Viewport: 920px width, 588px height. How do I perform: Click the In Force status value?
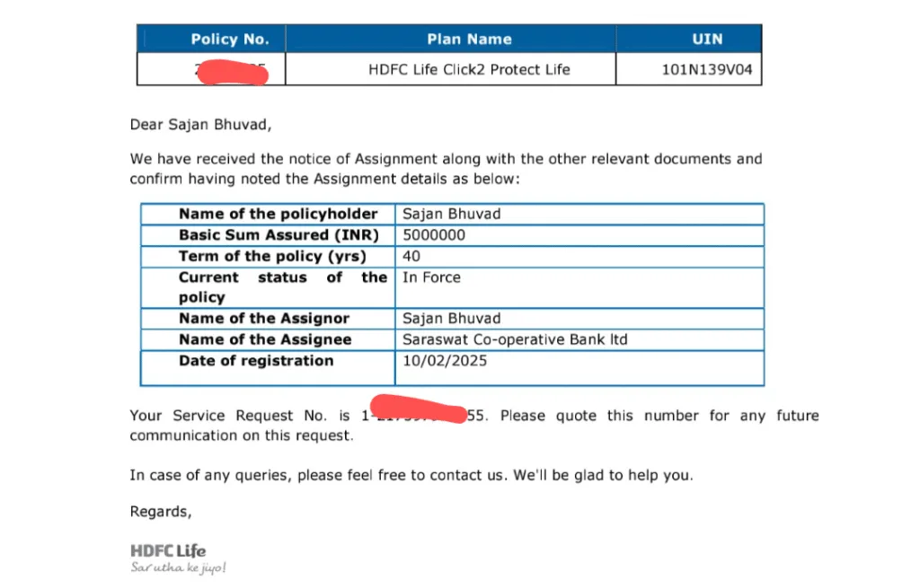(x=431, y=277)
